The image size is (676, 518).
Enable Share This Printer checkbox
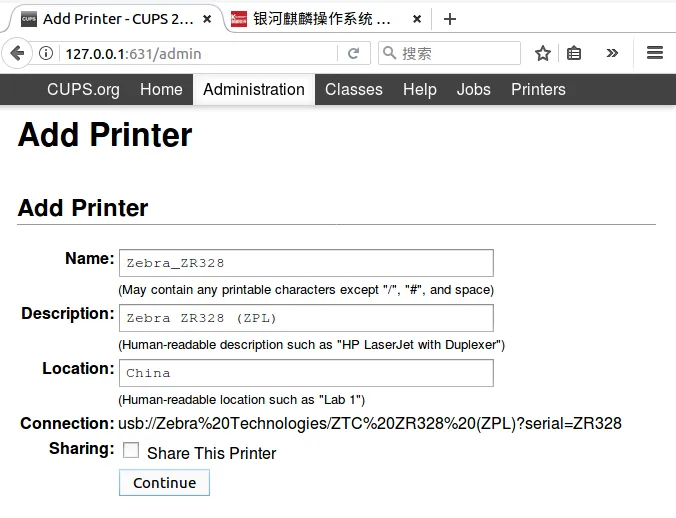point(131,451)
